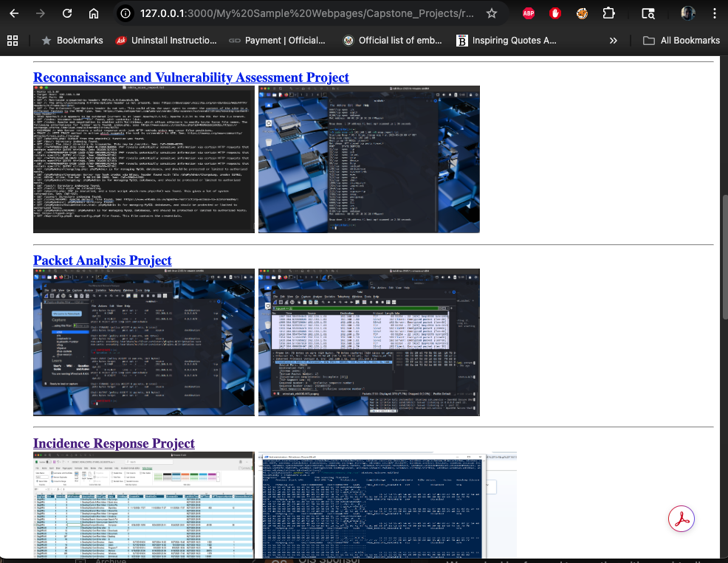Click the Wireshark packet list screenshot thumbnail
Viewport: 728px width, 563px height.
pos(368,342)
